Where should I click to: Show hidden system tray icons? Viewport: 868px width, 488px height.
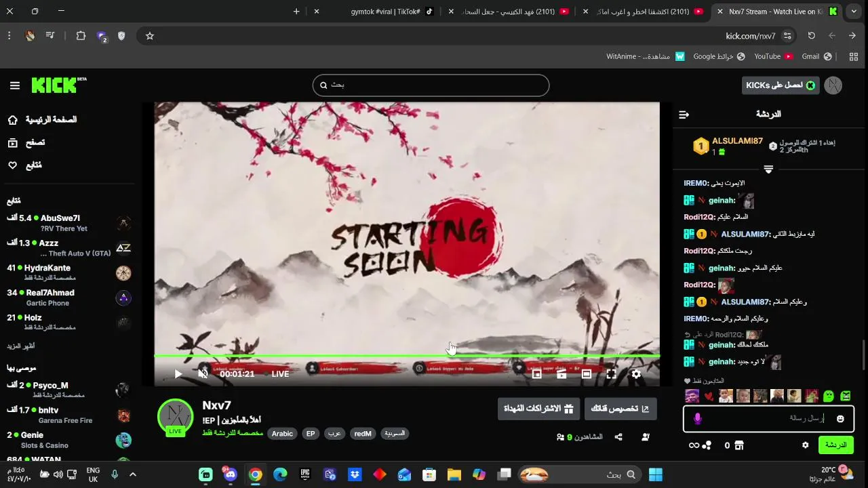click(133, 474)
